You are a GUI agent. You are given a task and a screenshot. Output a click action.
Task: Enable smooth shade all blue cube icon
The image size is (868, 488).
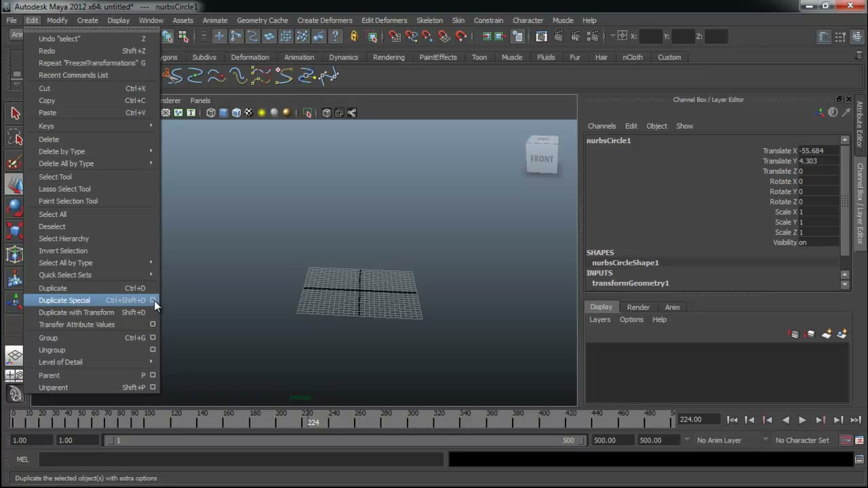224,113
